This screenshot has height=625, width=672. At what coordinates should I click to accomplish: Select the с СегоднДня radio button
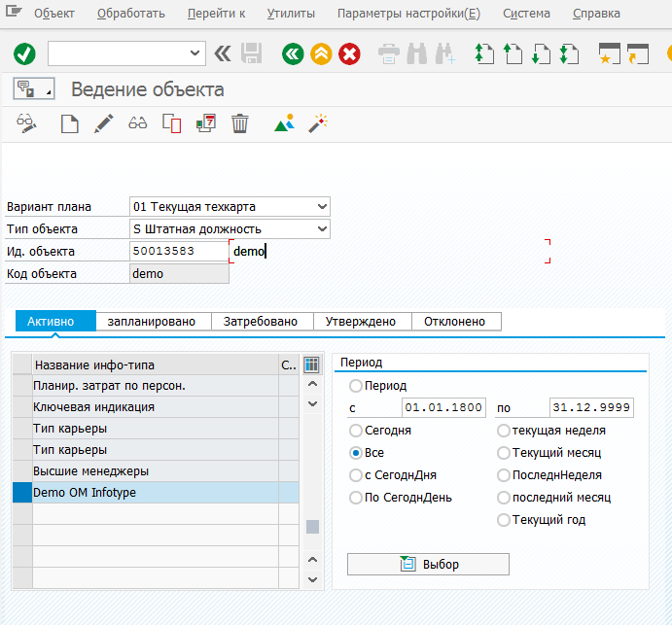coord(355,475)
